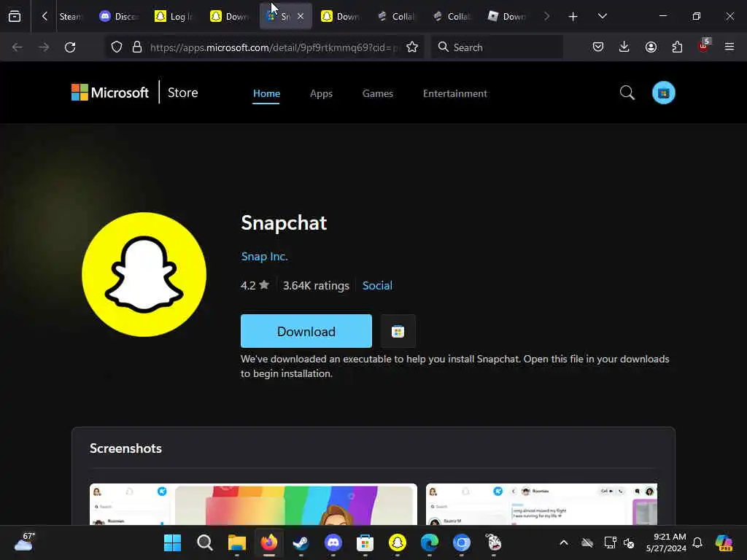Screen dimensions: 747x560
Task: Open Discord from the taskbar
Action: pyautogui.click(x=333, y=542)
